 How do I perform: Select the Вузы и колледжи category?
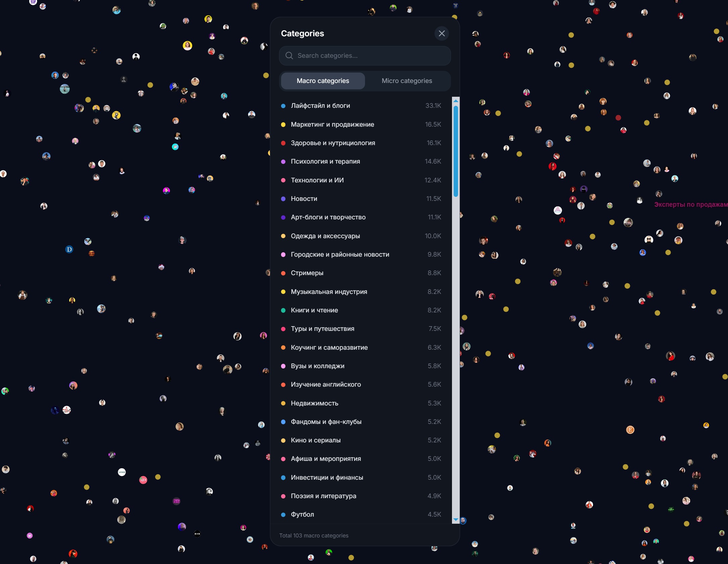pyautogui.click(x=361, y=366)
